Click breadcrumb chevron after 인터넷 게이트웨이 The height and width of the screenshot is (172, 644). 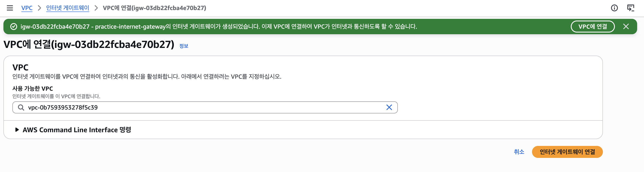(x=96, y=8)
